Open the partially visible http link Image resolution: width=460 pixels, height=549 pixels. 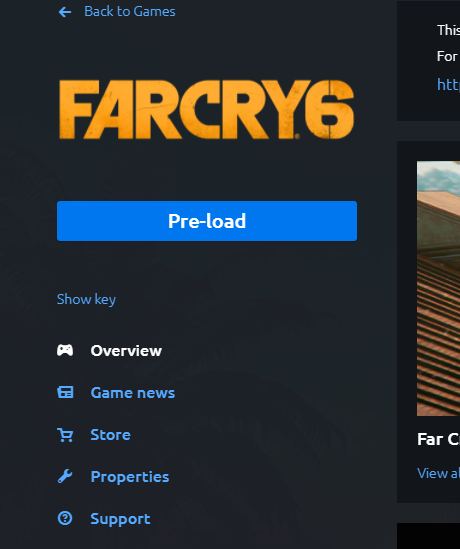point(448,84)
